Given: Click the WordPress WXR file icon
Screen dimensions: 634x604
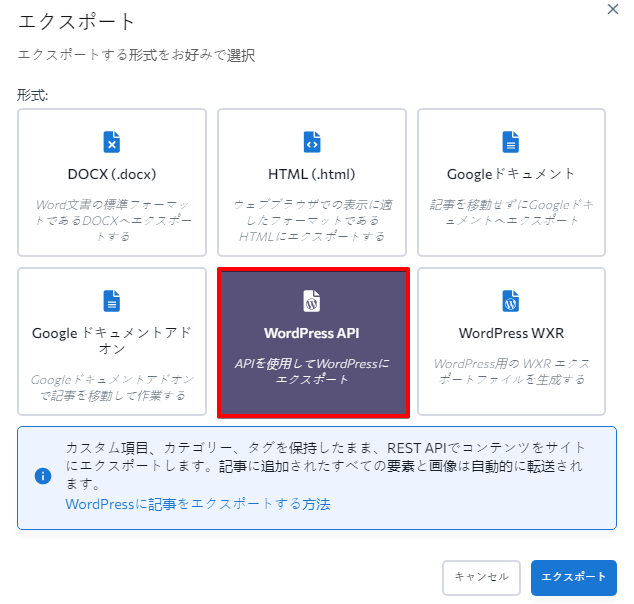Looking at the screenshot, I should pos(511,301).
